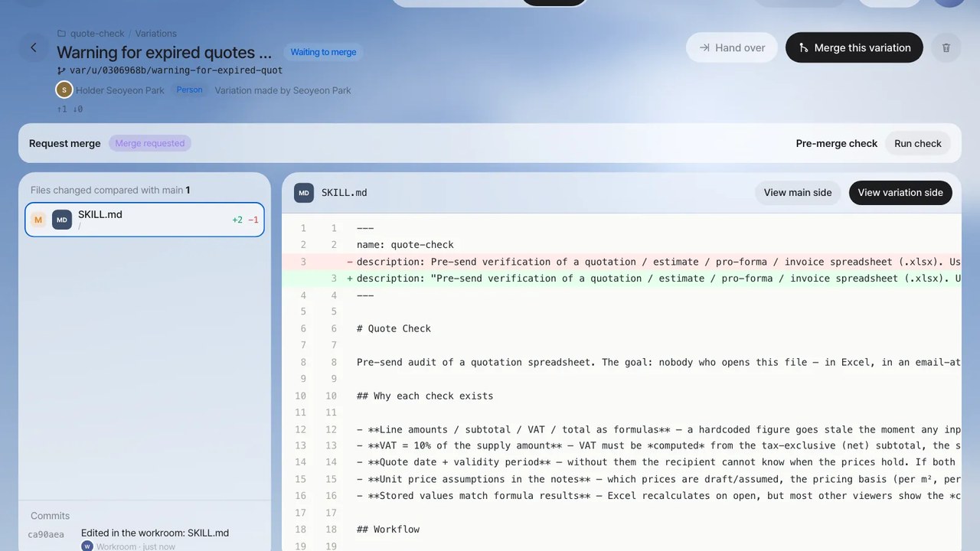The height and width of the screenshot is (551, 980).
Task: Open Seoyeon Park's holder avatar
Action: 64,90
